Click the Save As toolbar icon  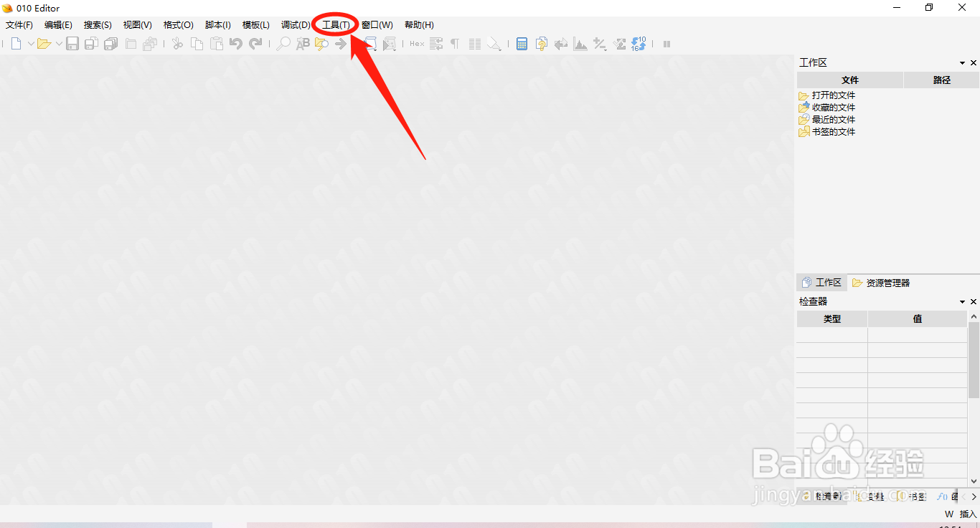pos(91,44)
